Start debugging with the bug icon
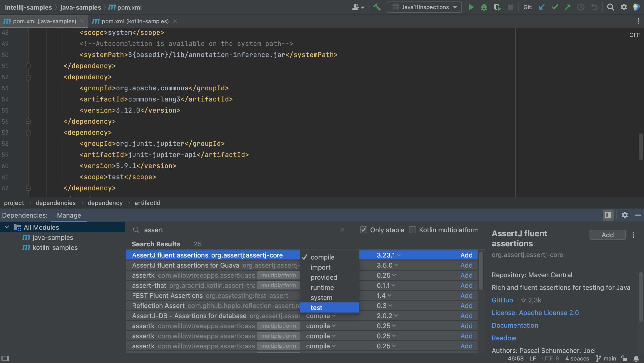644x363 pixels. [x=484, y=7]
